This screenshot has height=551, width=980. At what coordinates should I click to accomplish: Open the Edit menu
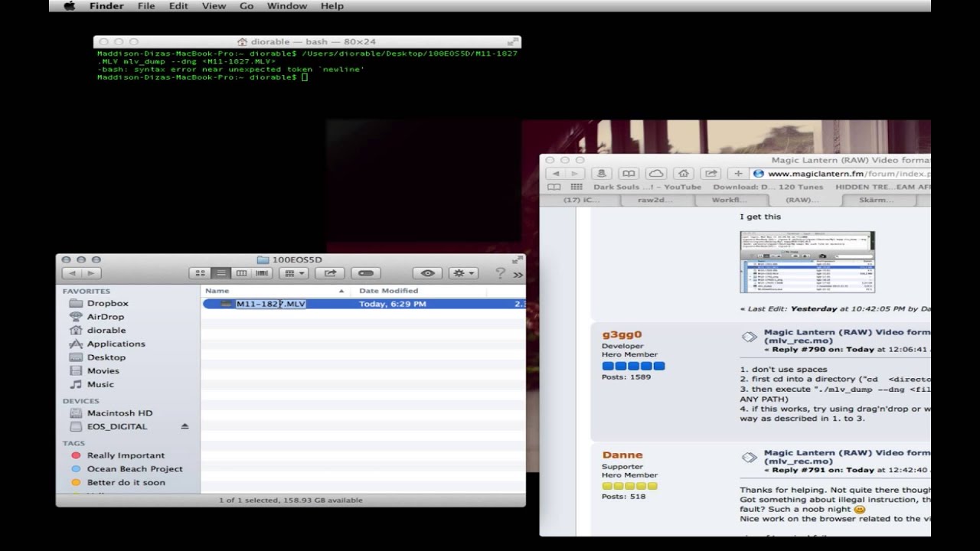tap(178, 6)
